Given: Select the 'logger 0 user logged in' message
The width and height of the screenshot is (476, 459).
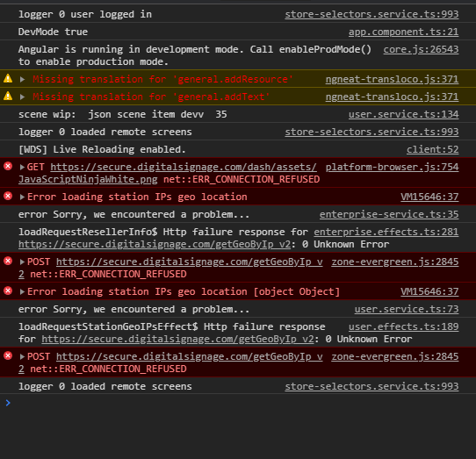Looking at the screenshot, I should click(x=85, y=14).
